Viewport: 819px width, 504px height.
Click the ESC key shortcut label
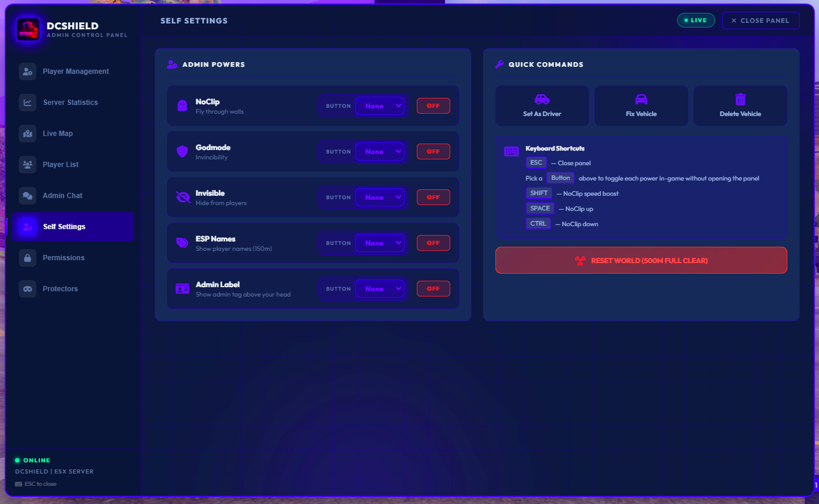coord(536,163)
